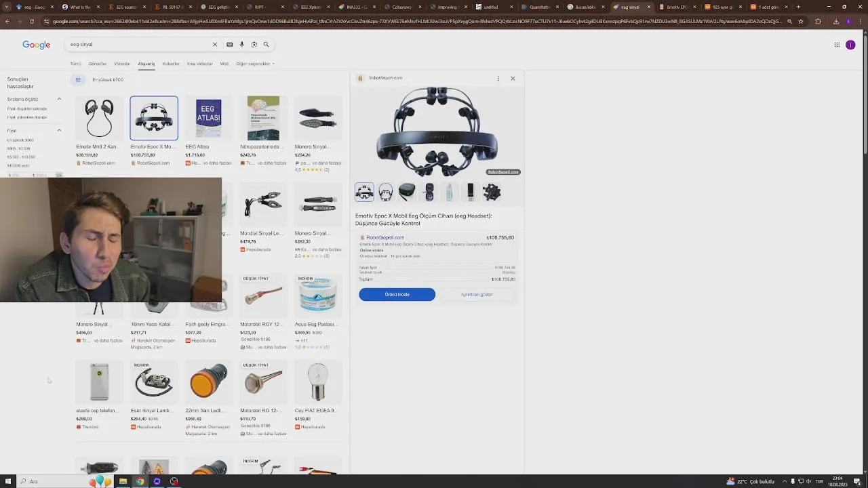This screenshot has height=488, width=868.
Task: Open the Aqua Eeg Pastası product
Action: pos(317,312)
